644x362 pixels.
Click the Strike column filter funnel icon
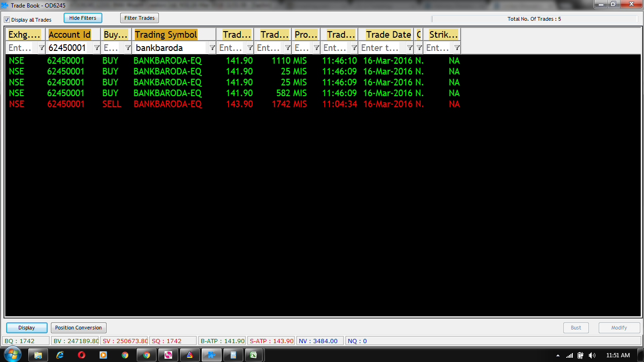click(x=456, y=48)
